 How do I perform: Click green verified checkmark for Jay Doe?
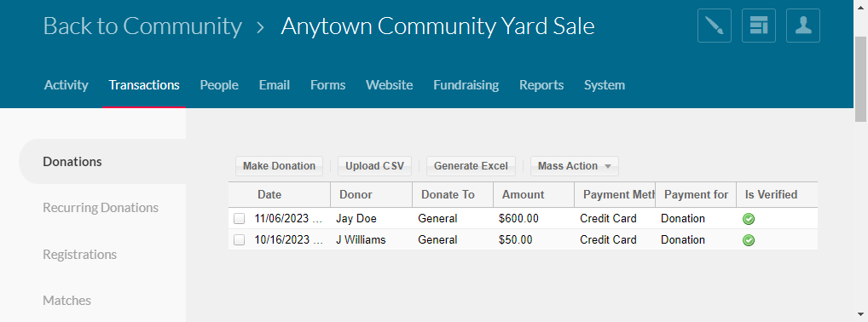[749, 219]
